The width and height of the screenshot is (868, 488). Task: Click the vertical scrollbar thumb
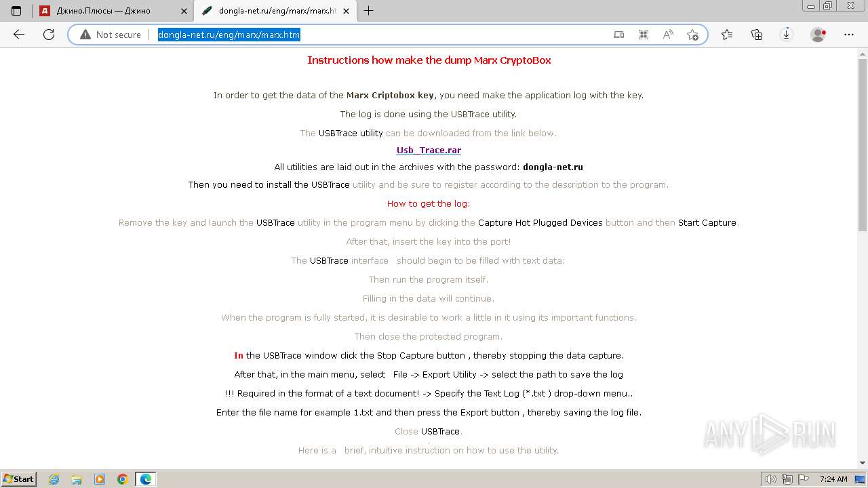click(863, 146)
